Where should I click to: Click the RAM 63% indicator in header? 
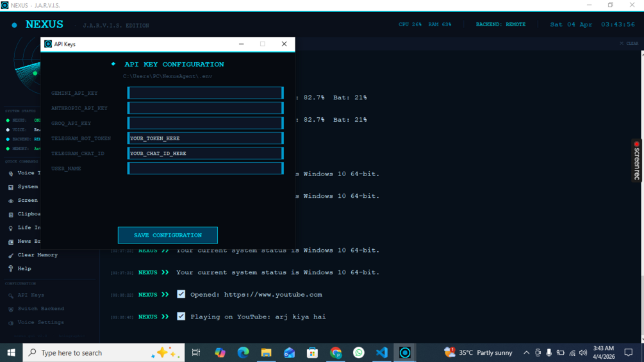click(440, 24)
